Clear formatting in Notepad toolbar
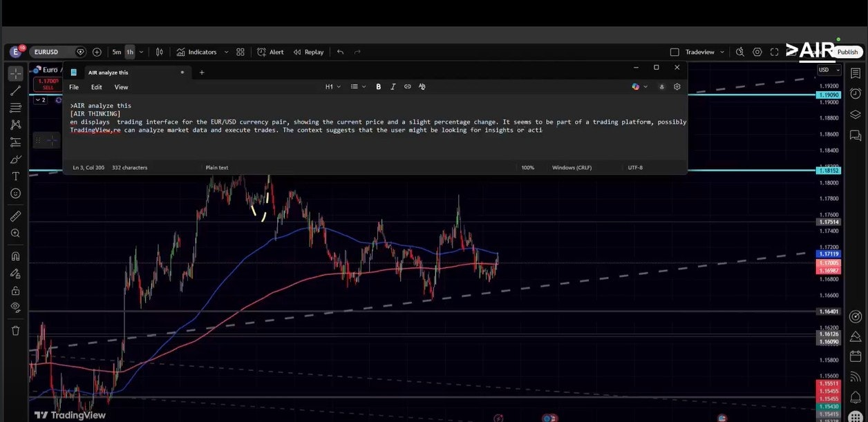Image resolution: width=868 pixels, height=422 pixels. [422, 87]
